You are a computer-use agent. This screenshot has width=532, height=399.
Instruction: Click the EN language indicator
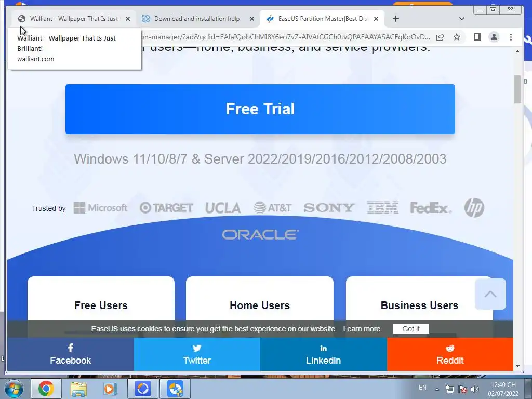click(422, 388)
